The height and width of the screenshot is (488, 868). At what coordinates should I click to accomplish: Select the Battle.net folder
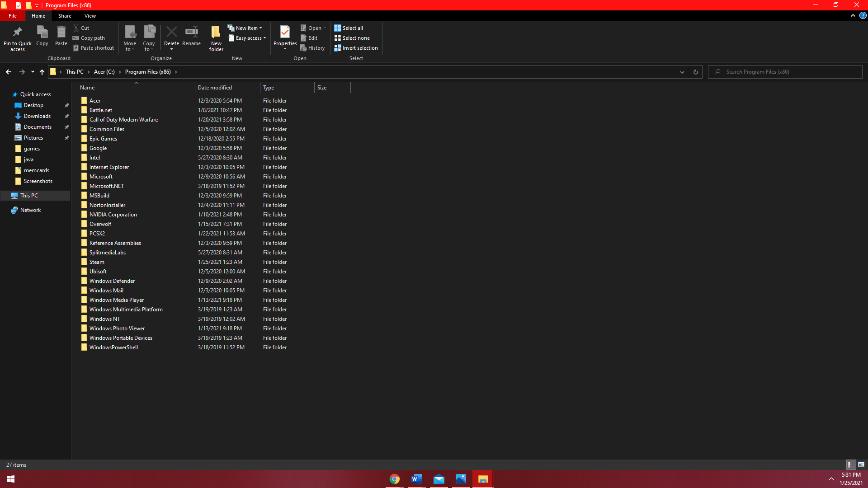100,110
